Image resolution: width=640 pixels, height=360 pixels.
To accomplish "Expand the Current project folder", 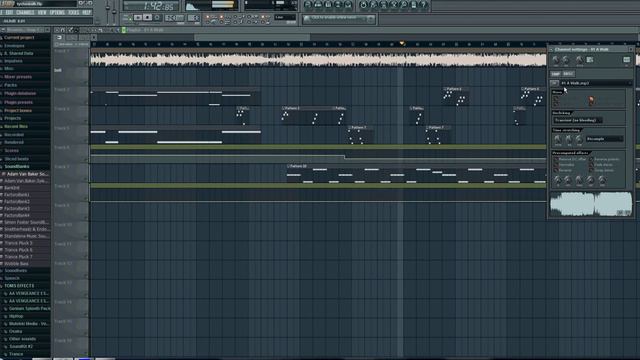I will tap(19, 38).
